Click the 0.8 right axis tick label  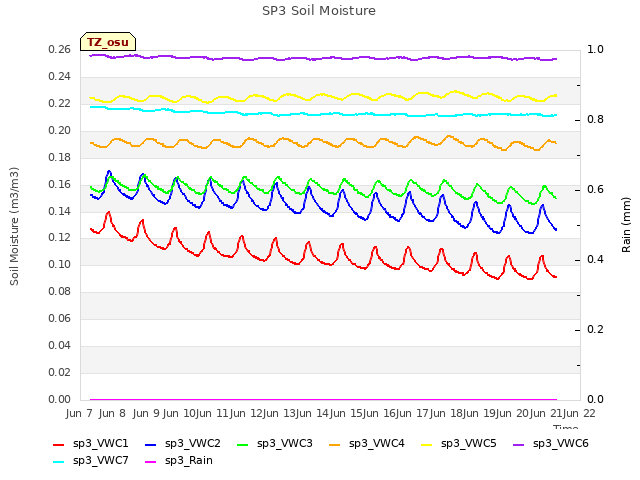595,120
